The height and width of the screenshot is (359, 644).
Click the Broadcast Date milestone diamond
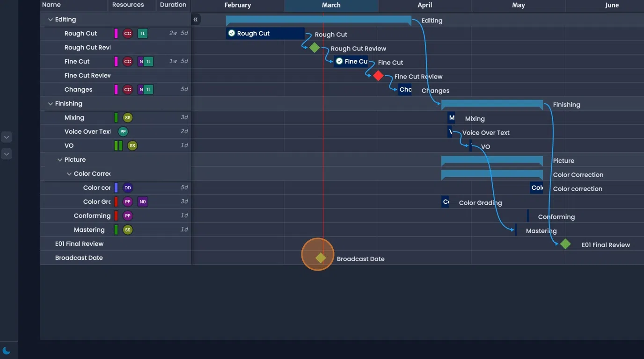tap(320, 257)
